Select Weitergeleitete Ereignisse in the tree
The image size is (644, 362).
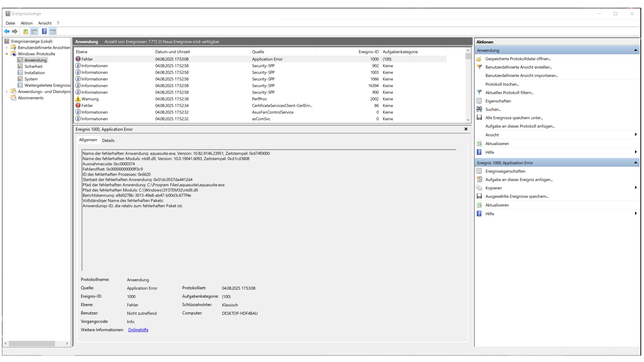coord(48,85)
